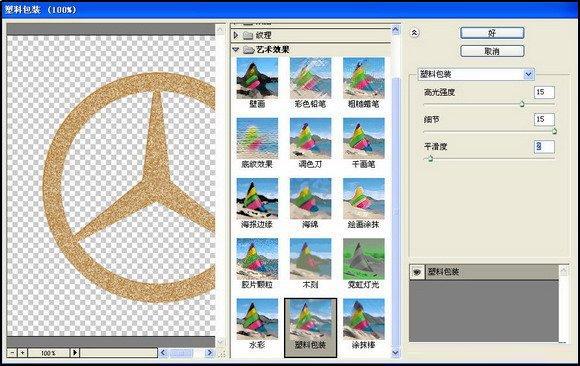This screenshot has height=366, width=580.
Task: Select the 彩色铅笔 filter thumbnail
Action: coord(310,78)
